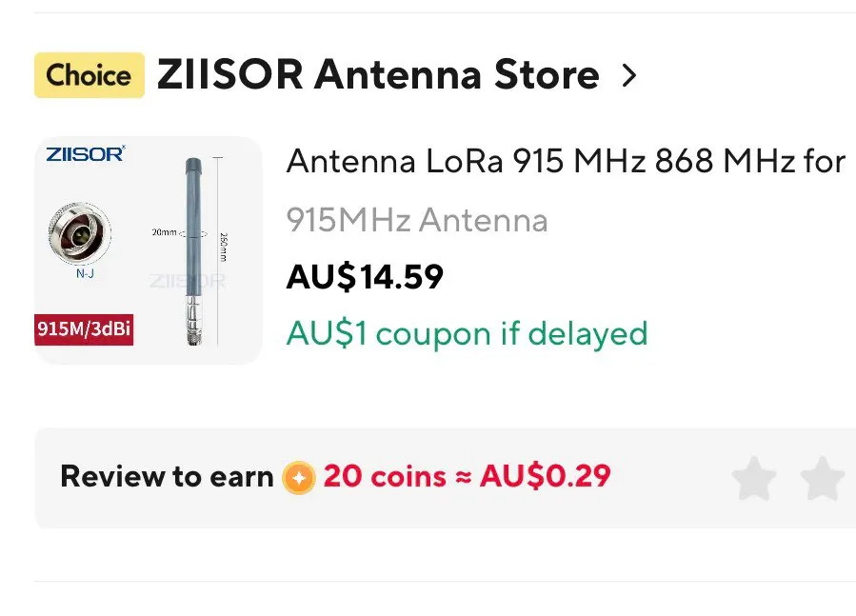Open the antenna product thumbnail
Screen dimensions: 856x616
coord(149,250)
